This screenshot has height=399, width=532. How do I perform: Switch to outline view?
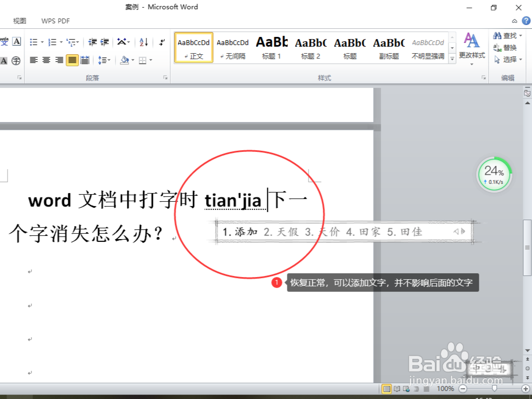416,389
